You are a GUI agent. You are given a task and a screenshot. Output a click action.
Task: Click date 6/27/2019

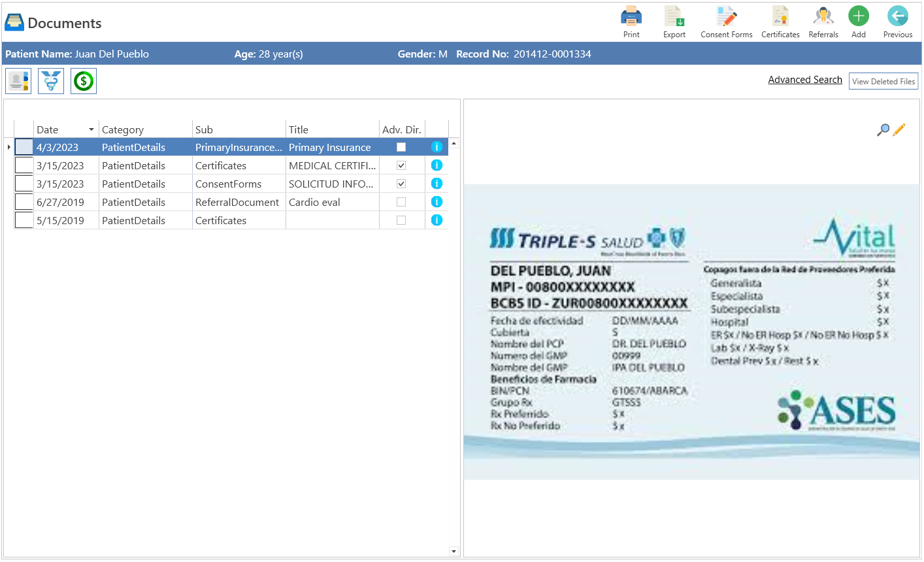(x=60, y=202)
